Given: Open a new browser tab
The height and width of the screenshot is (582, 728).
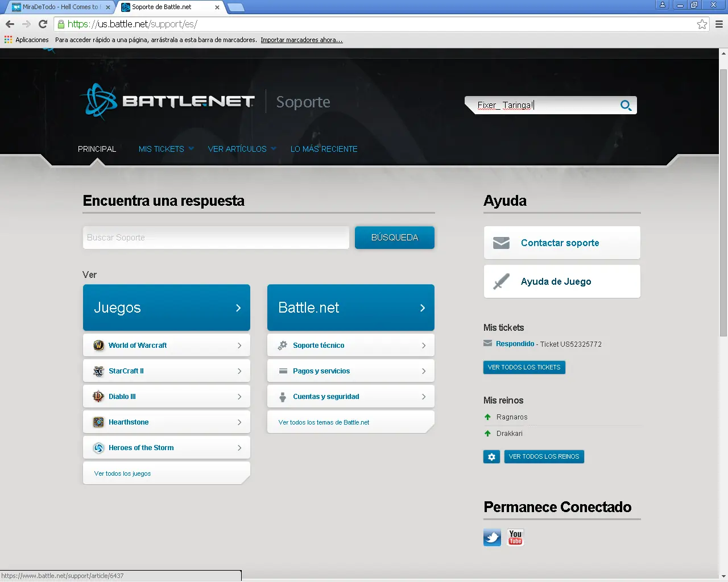Looking at the screenshot, I should tap(236, 7).
